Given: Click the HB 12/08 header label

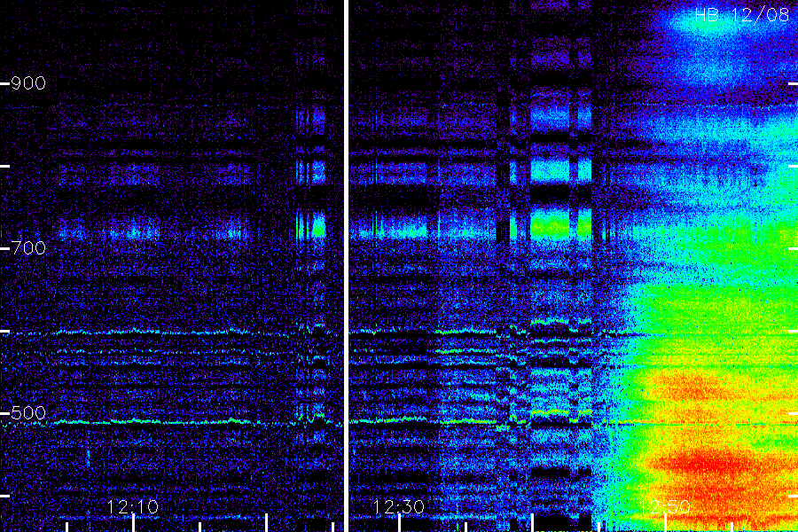Looking at the screenshot, I should click(x=741, y=15).
